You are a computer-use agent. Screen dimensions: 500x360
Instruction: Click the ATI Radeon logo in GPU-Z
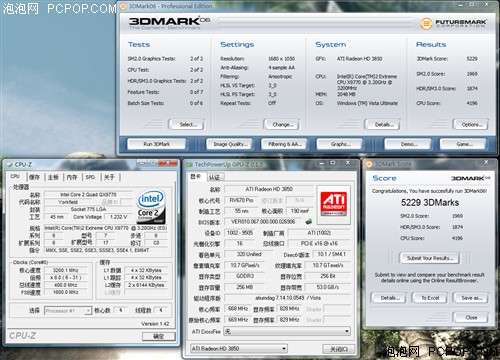click(334, 204)
